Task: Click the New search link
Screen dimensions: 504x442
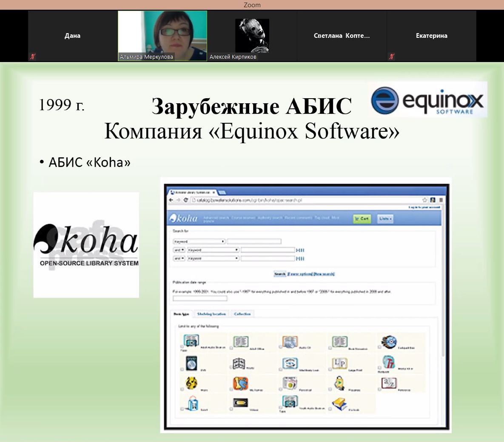Action: (x=324, y=274)
